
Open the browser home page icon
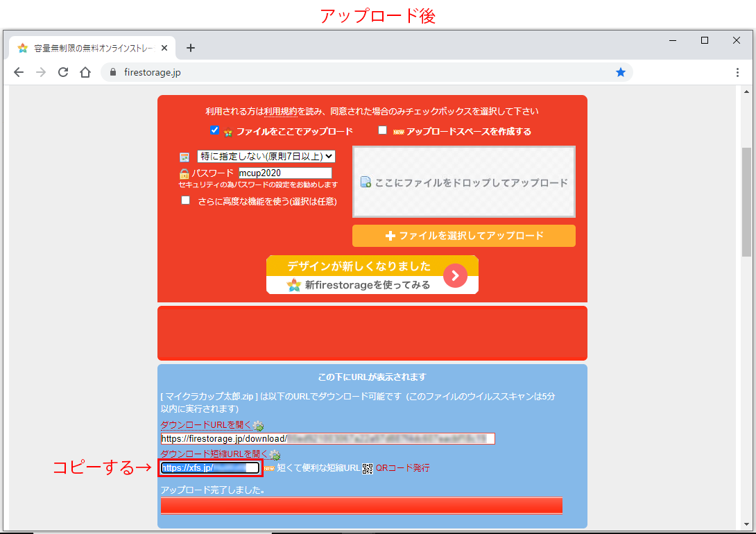(x=85, y=72)
